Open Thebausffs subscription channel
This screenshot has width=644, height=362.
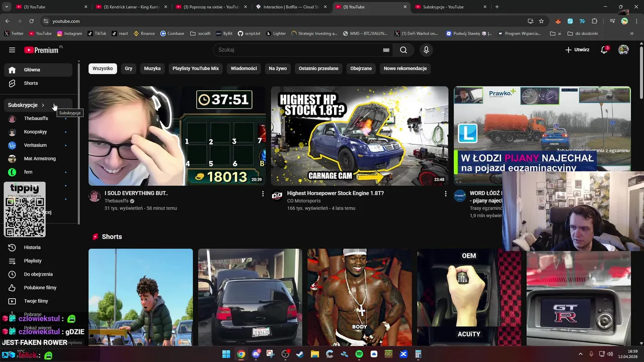[x=38, y=119]
